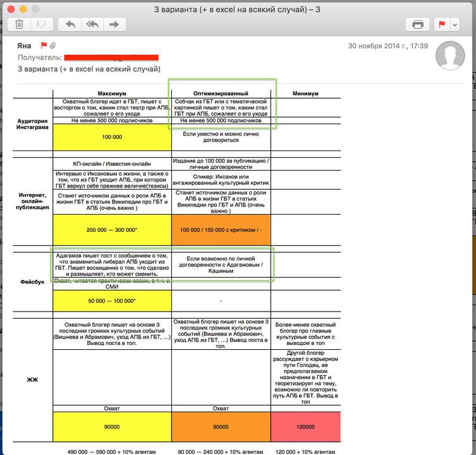Click the subject line under Получатель
Viewport: 476px width, 455px height.
(x=89, y=69)
